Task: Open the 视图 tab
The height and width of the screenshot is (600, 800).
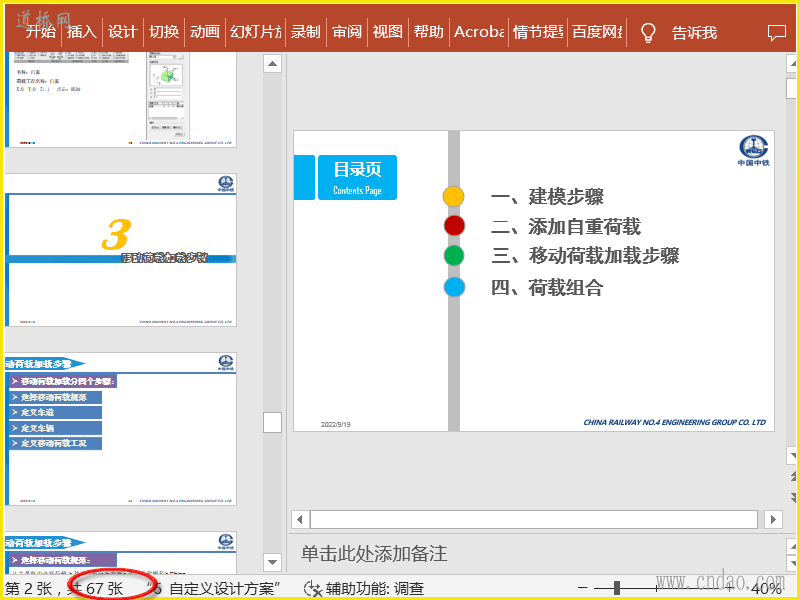Action: (388, 32)
